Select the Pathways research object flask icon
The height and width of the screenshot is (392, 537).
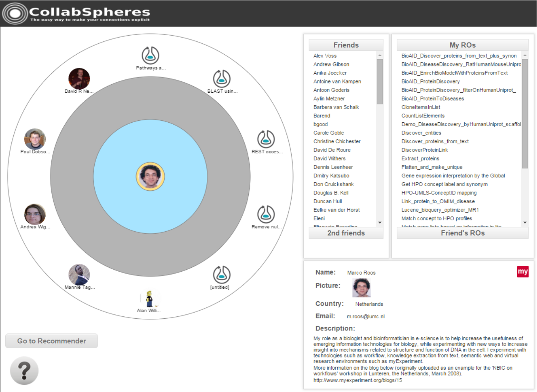(150, 55)
